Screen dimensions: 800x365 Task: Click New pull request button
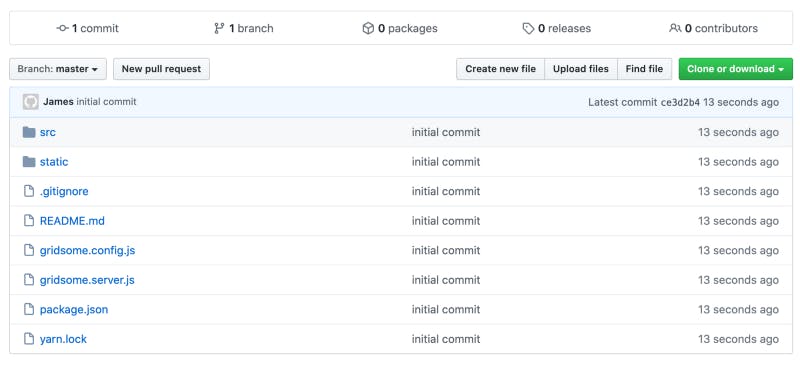point(161,69)
